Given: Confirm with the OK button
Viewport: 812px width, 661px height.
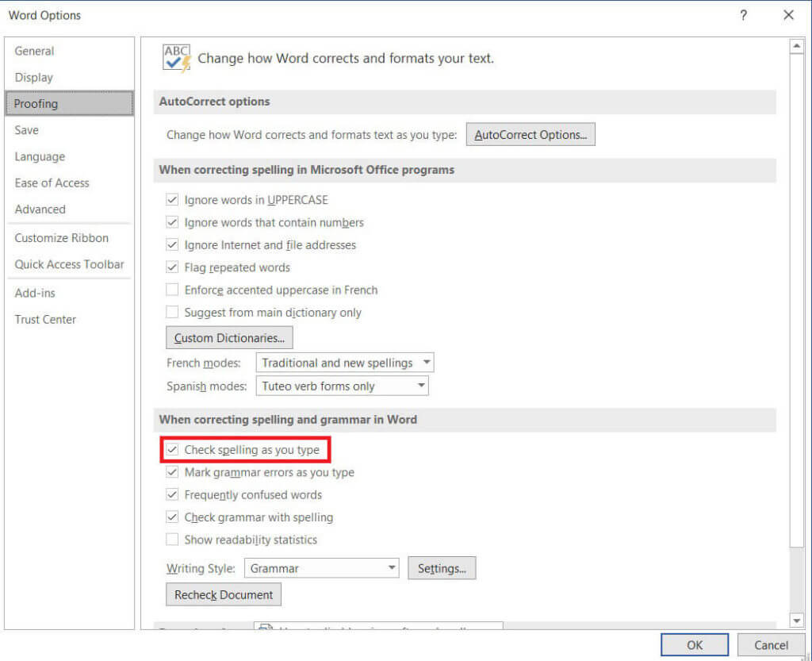Looking at the screenshot, I should tap(695, 645).
